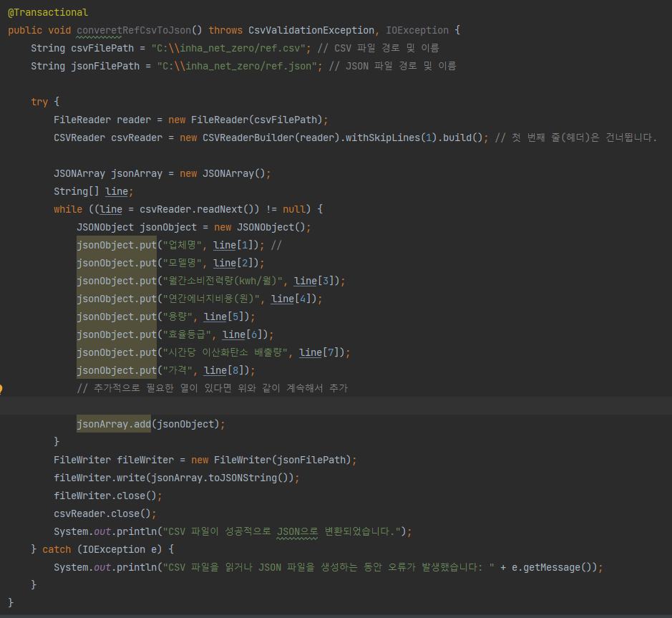672x618 pixels.
Task: Click the success println message string
Action: [x=281, y=531]
